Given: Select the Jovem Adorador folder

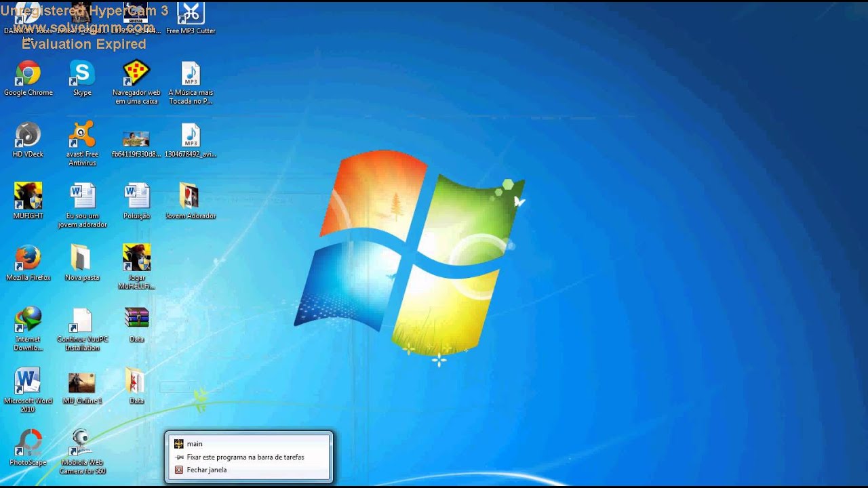Looking at the screenshot, I should [x=191, y=201].
